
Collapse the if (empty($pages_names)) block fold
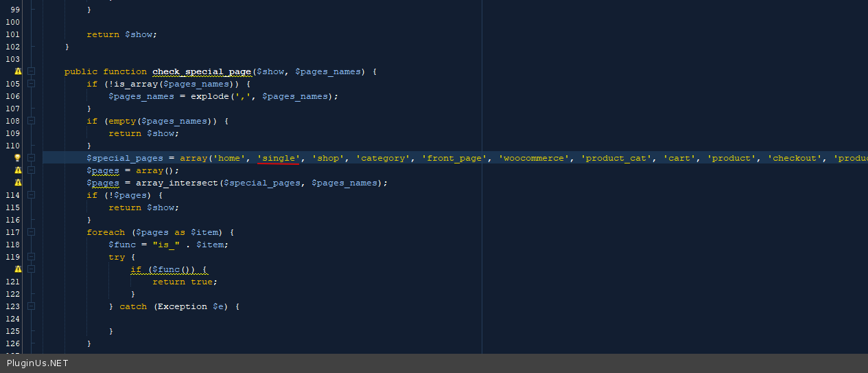point(32,121)
